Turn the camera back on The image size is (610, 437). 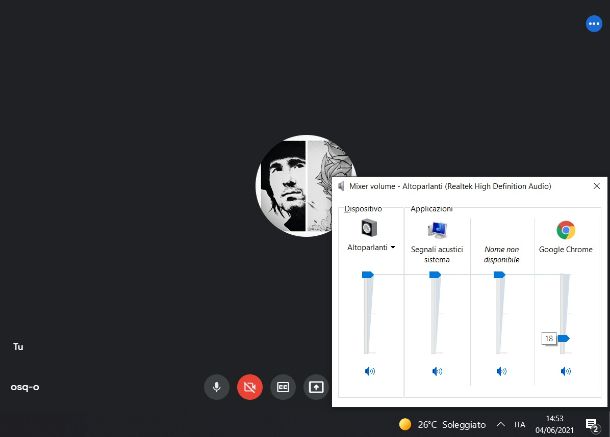tap(250, 387)
